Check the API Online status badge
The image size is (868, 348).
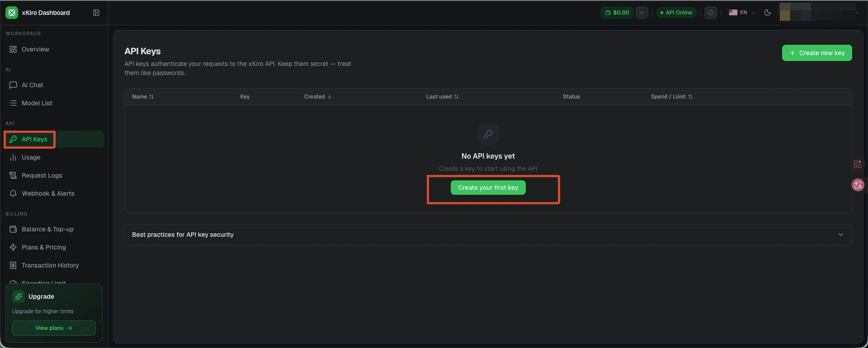(676, 13)
